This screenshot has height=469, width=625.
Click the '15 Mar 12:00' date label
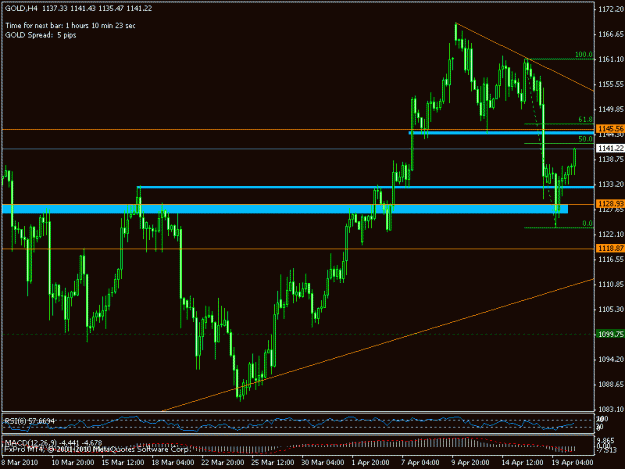pos(123,463)
